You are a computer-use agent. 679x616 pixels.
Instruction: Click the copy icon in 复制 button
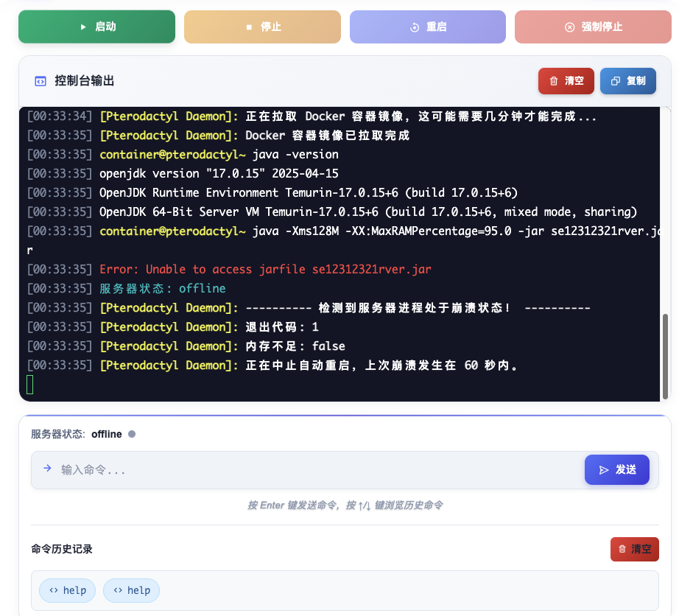[616, 81]
